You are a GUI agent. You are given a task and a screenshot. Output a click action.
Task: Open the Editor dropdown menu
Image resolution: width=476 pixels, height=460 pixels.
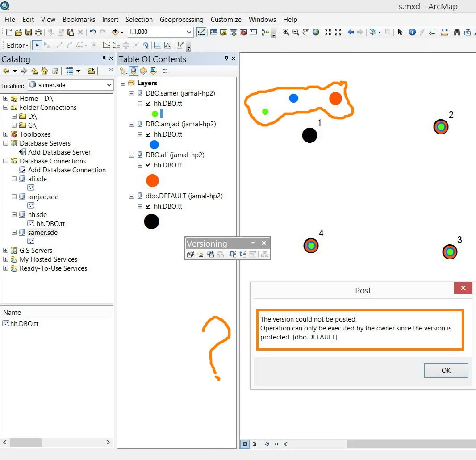point(17,45)
